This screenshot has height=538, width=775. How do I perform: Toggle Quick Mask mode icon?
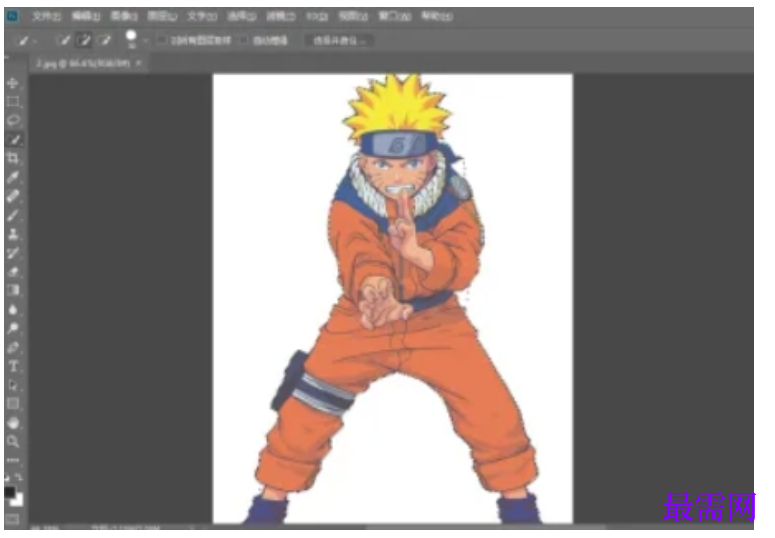coord(12,519)
